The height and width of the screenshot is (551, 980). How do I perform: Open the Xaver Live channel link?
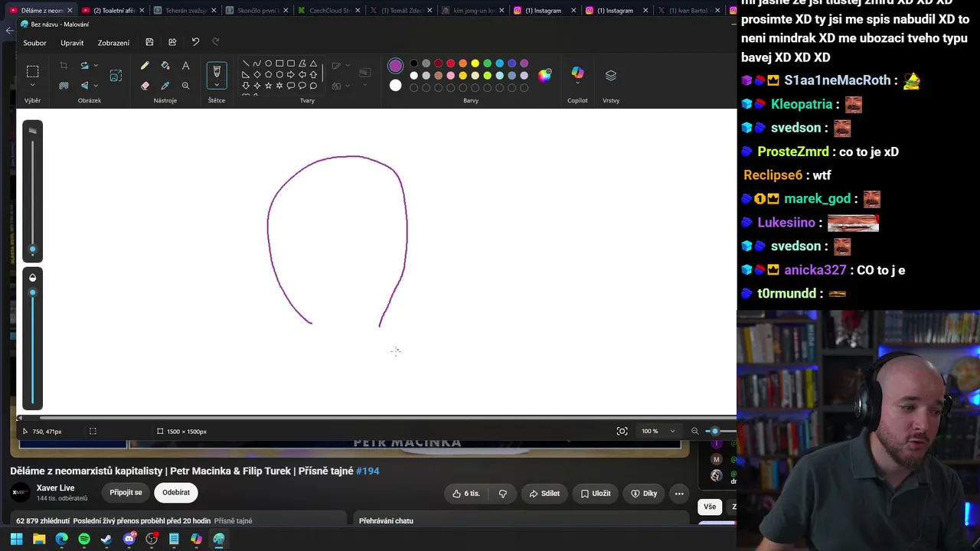55,487
